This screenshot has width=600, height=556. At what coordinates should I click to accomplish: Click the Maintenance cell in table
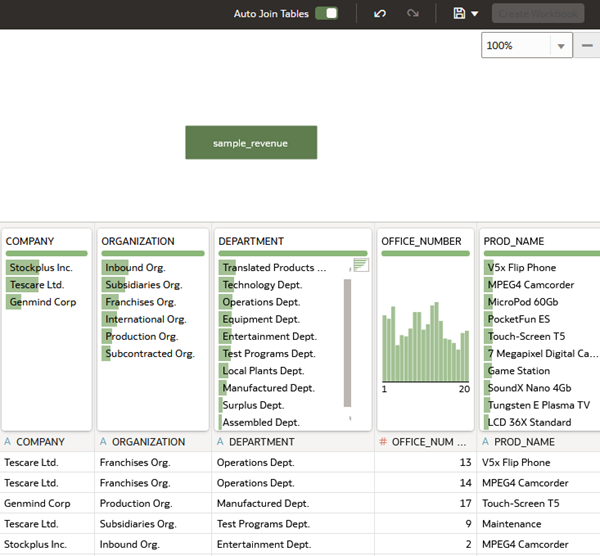point(512,524)
